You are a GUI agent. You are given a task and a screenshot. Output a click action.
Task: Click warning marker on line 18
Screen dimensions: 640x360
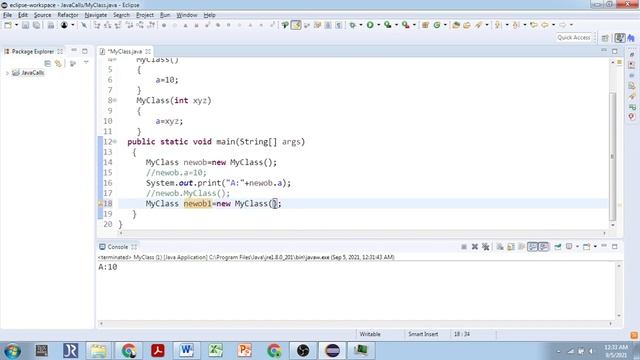pos(100,203)
